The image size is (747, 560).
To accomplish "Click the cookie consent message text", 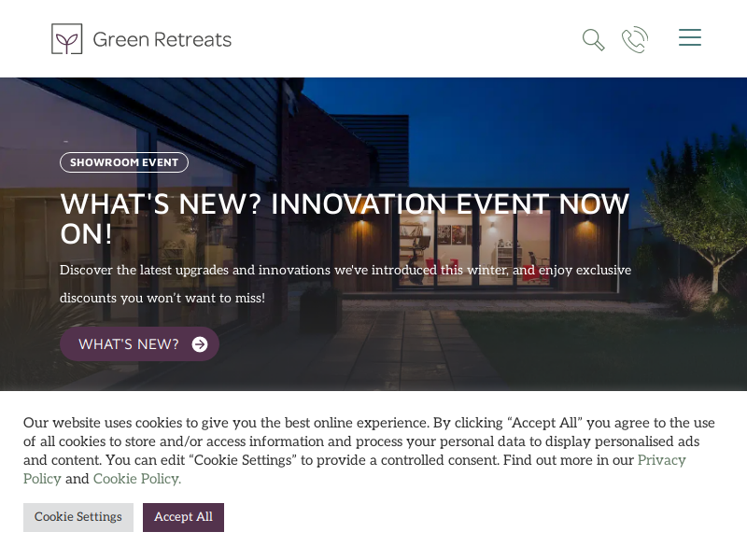I will coord(369,451).
